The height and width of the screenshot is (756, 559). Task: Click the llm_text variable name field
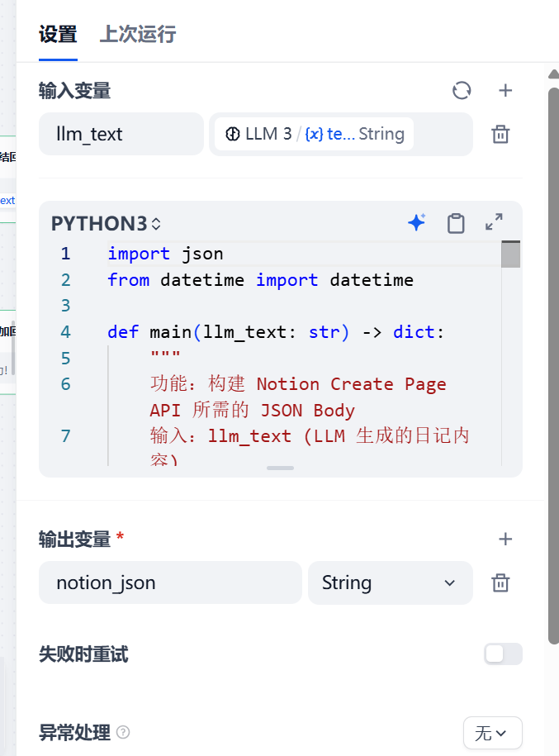pyautogui.click(x=121, y=135)
